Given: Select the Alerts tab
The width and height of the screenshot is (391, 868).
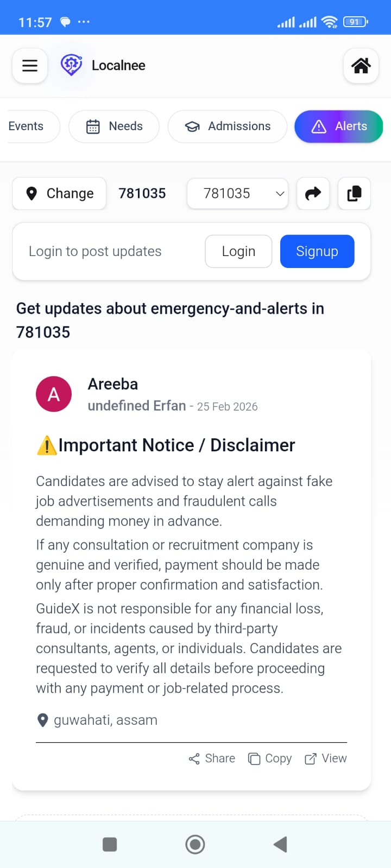Looking at the screenshot, I should click(x=339, y=126).
